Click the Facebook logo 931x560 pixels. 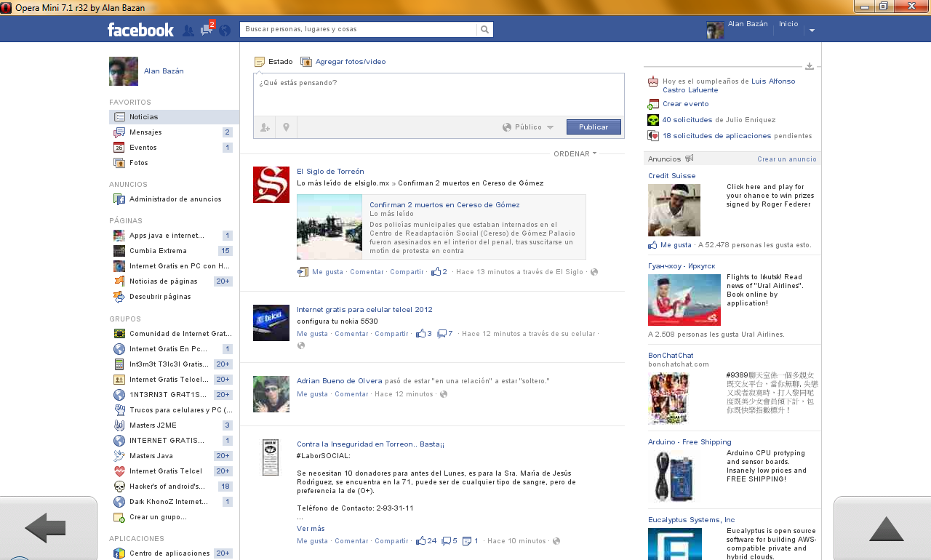[x=140, y=30]
